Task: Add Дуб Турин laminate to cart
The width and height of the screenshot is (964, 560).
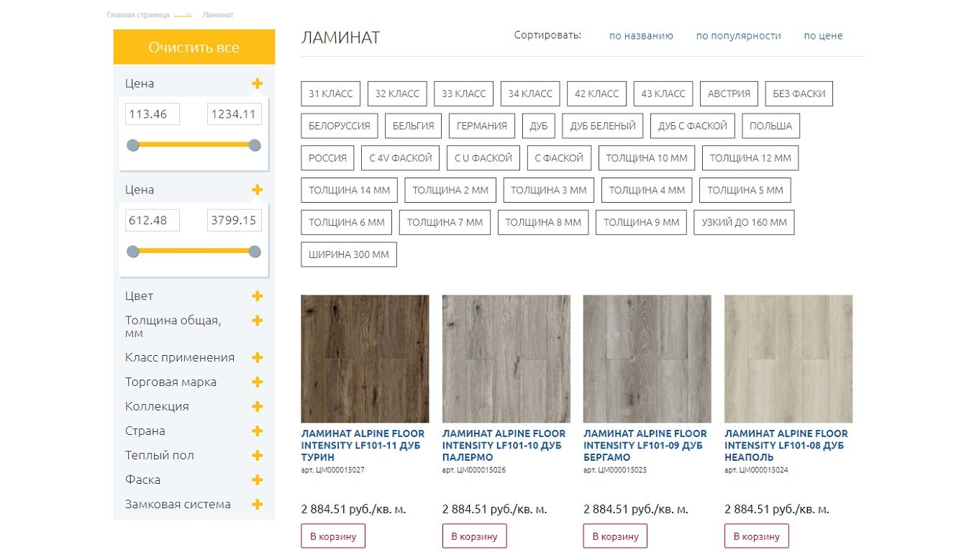Action: click(x=333, y=536)
